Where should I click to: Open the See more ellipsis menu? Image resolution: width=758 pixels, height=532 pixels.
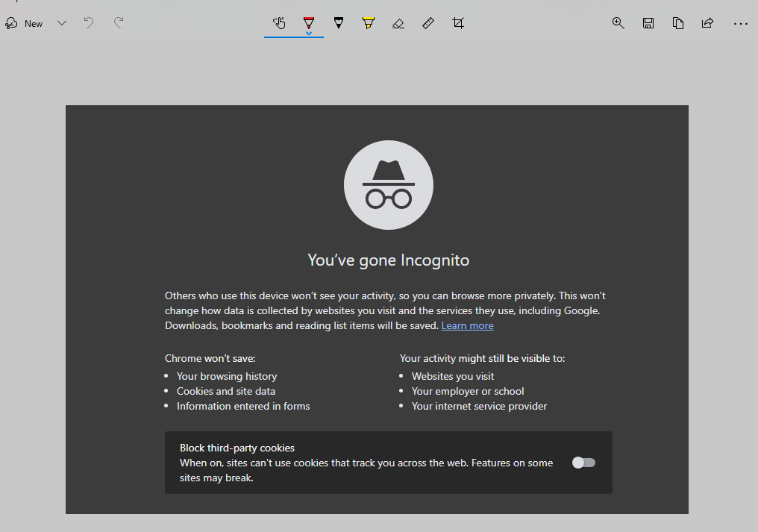tap(741, 23)
